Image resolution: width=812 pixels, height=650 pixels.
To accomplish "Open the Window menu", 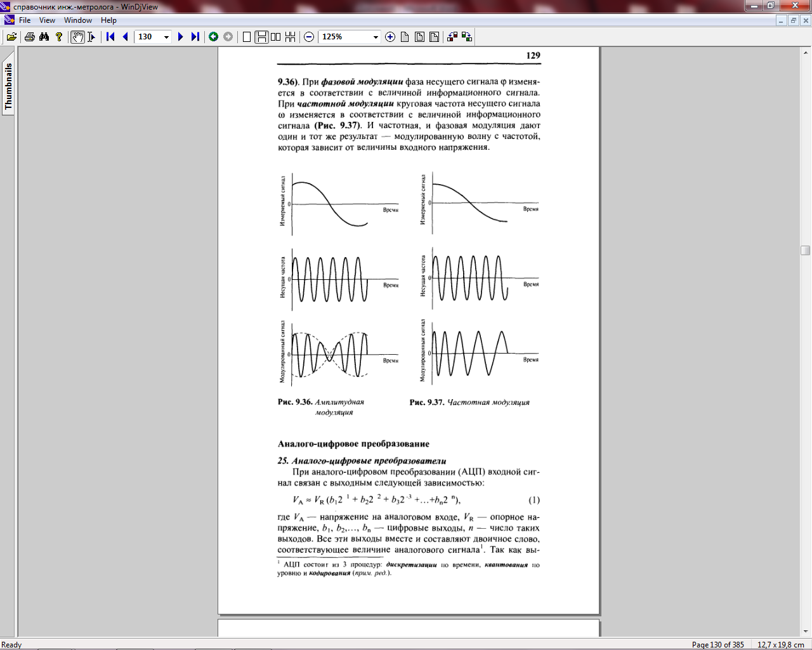I will (78, 20).
